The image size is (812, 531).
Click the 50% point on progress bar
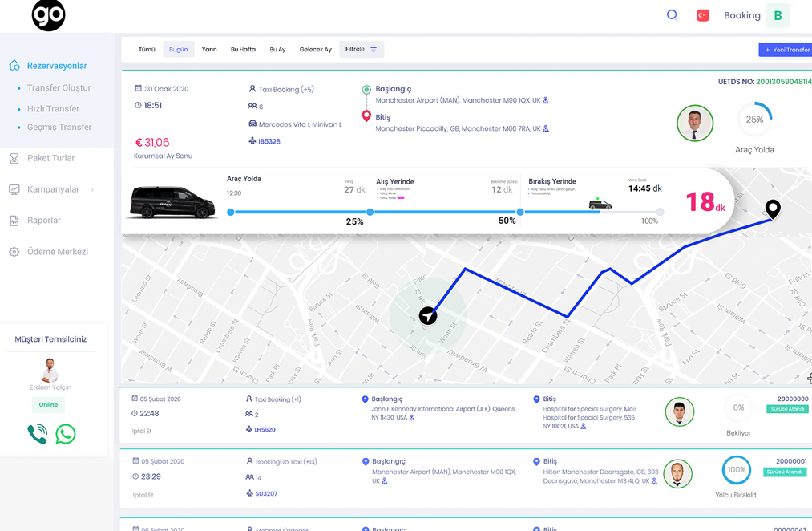pos(520,213)
